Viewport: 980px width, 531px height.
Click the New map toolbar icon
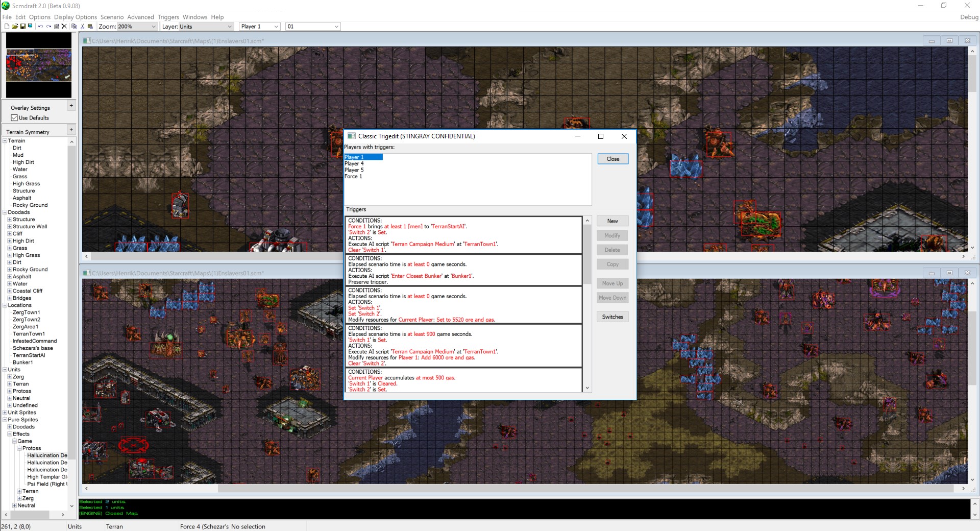pos(7,27)
